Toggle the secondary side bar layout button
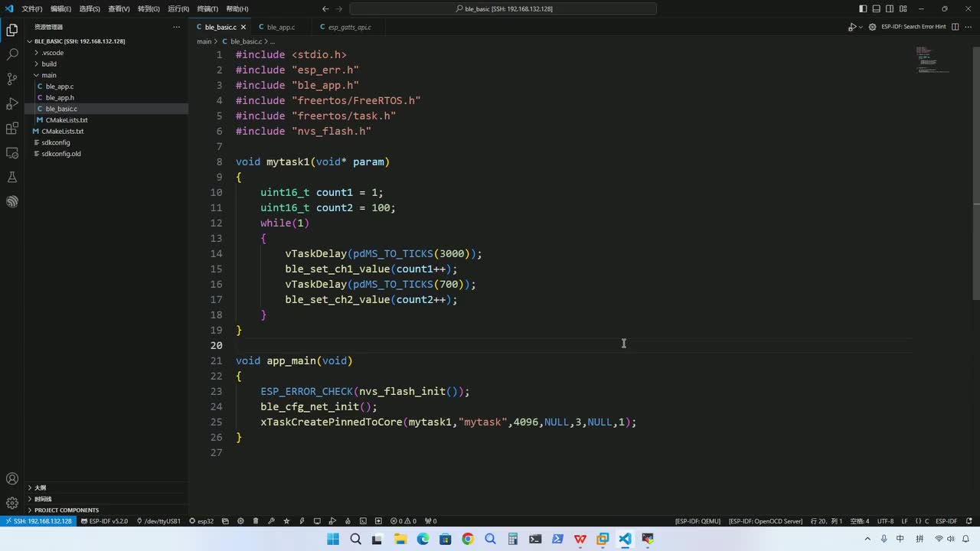Viewport: 980px width, 551px height. click(x=889, y=9)
